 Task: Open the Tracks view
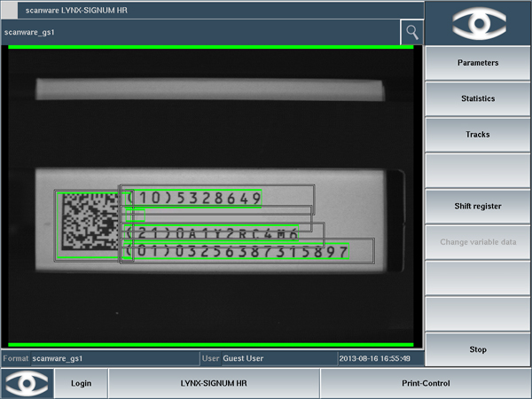pyautogui.click(x=478, y=135)
